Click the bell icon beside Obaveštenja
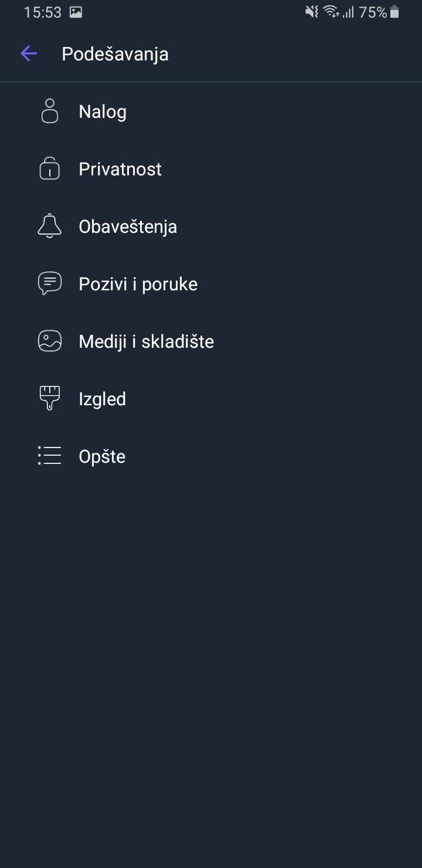Viewport: 422px width, 868px height. click(x=50, y=226)
